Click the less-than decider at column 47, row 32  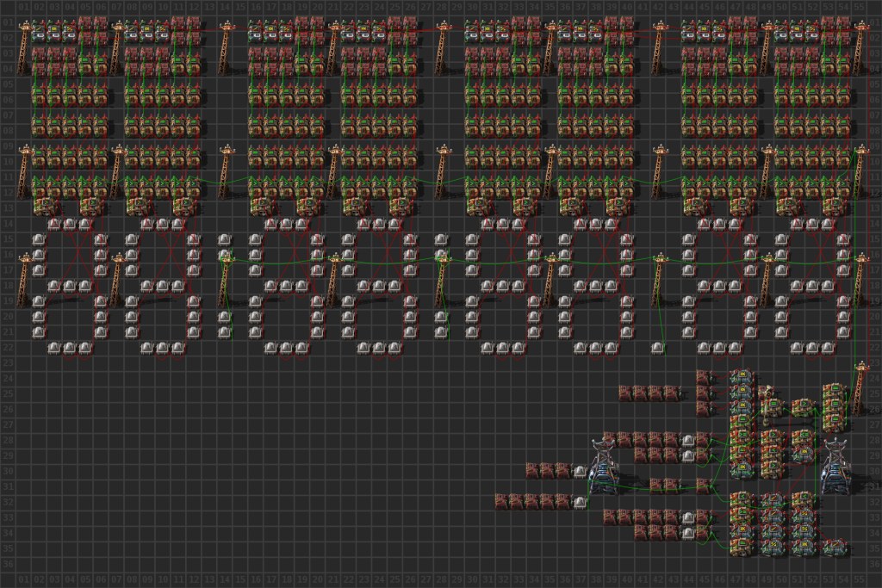(x=741, y=501)
